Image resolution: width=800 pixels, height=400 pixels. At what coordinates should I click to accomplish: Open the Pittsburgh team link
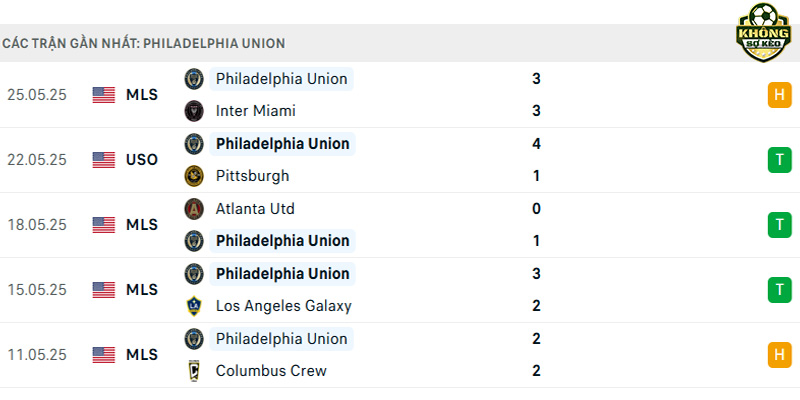pyautogui.click(x=253, y=176)
